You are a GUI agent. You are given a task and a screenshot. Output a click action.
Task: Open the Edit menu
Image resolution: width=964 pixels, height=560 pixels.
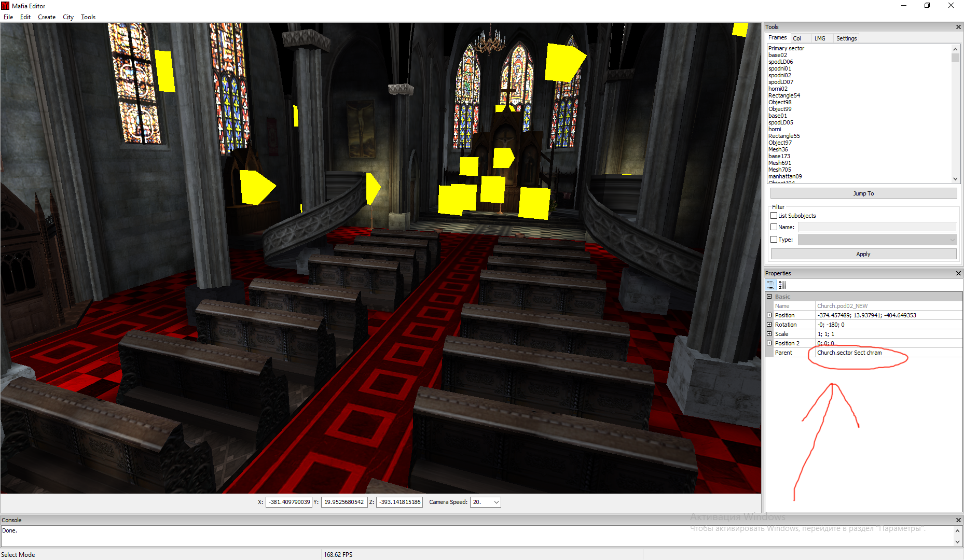(25, 17)
